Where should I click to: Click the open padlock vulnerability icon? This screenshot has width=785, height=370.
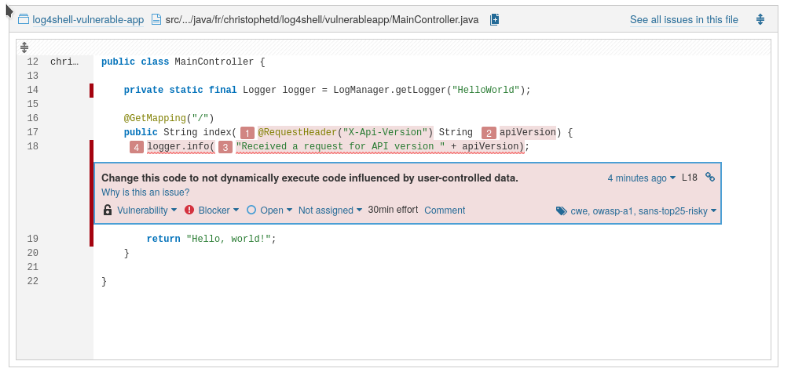point(107,210)
